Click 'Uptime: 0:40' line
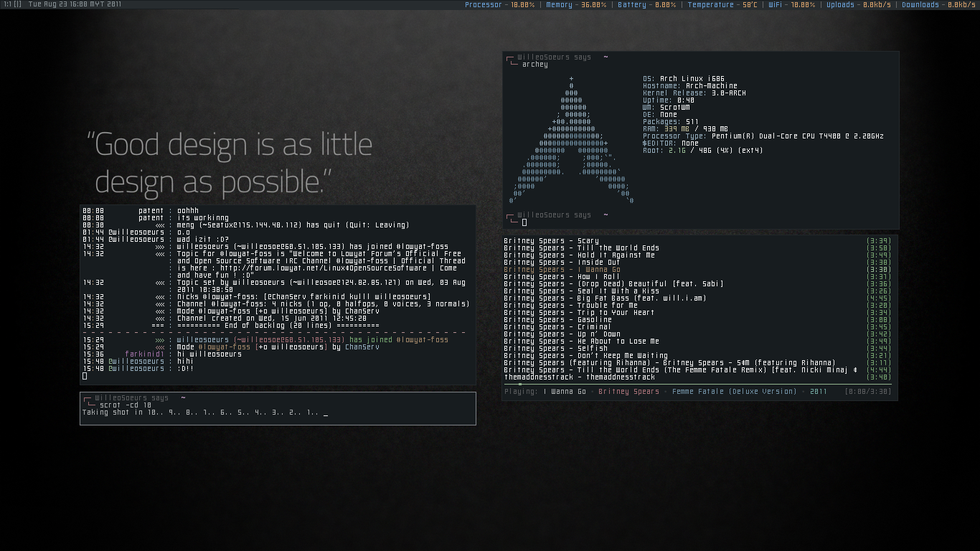This screenshot has width=980, height=551. (x=669, y=100)
